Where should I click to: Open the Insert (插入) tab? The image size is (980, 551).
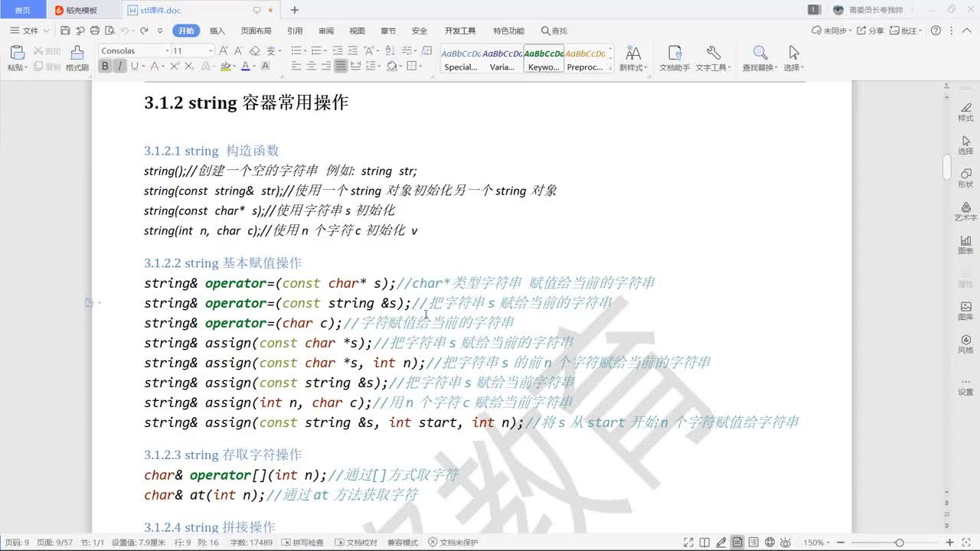[x=217, y=31]
